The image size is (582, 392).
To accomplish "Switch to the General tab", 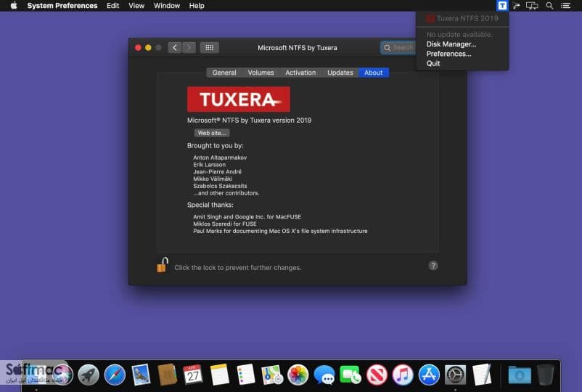I will (x=224, y=73).
